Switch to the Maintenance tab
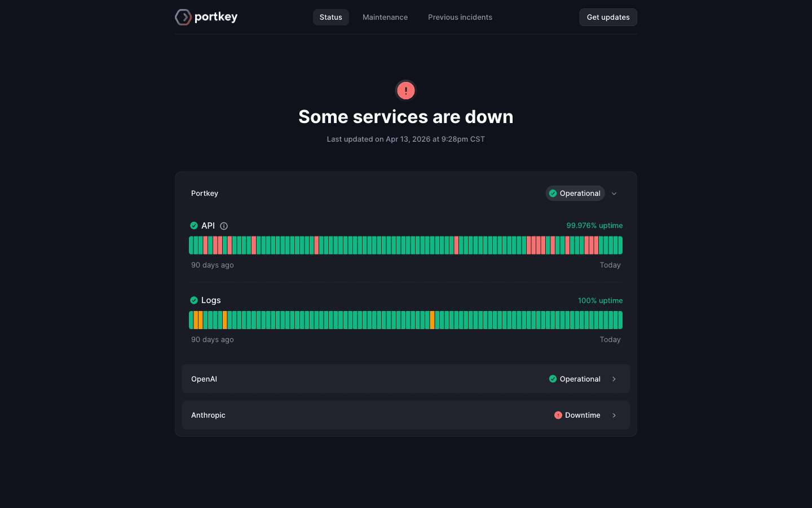This screenshot has height=508, width=812. click(385, 17)
